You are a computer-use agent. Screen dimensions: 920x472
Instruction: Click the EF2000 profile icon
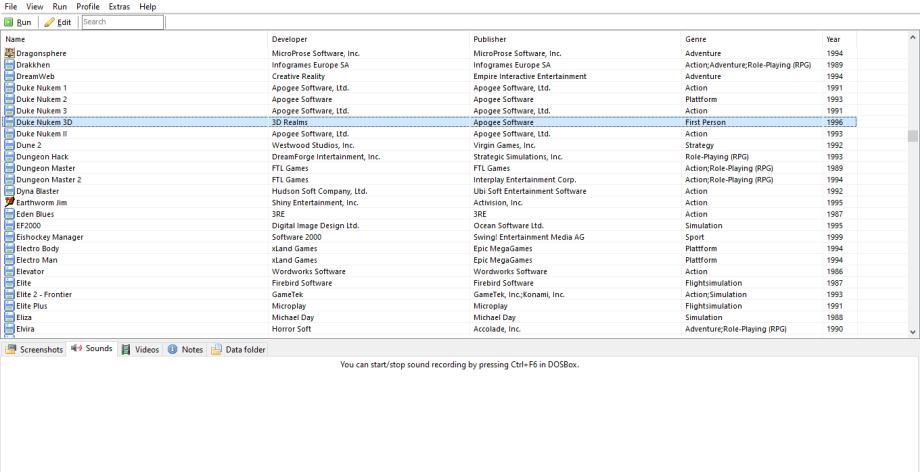pos(9,225)
